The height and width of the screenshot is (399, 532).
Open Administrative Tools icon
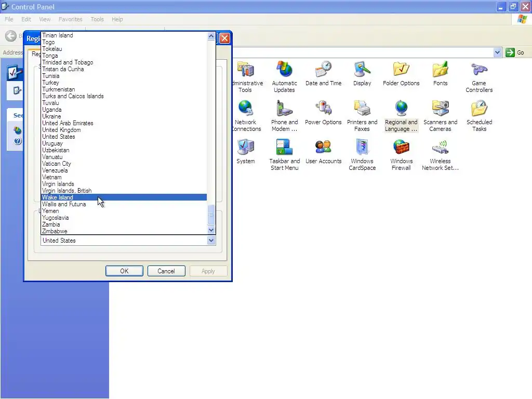pos(246,70)
